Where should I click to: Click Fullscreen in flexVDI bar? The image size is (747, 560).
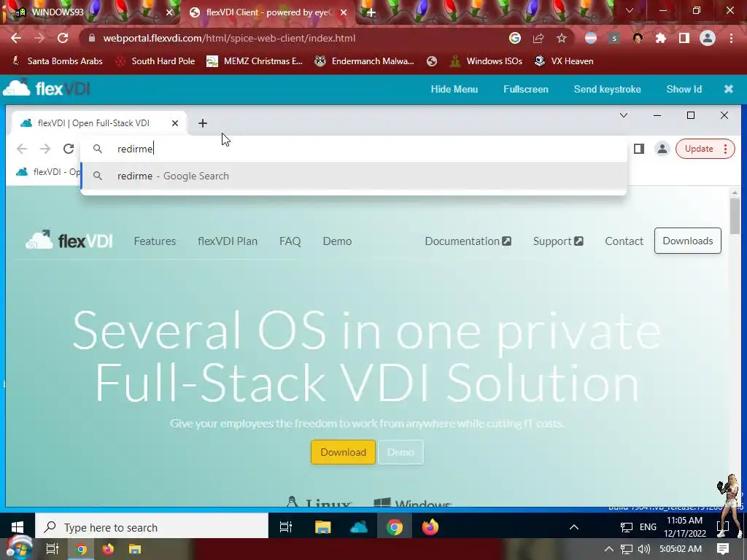pos(525,89)
